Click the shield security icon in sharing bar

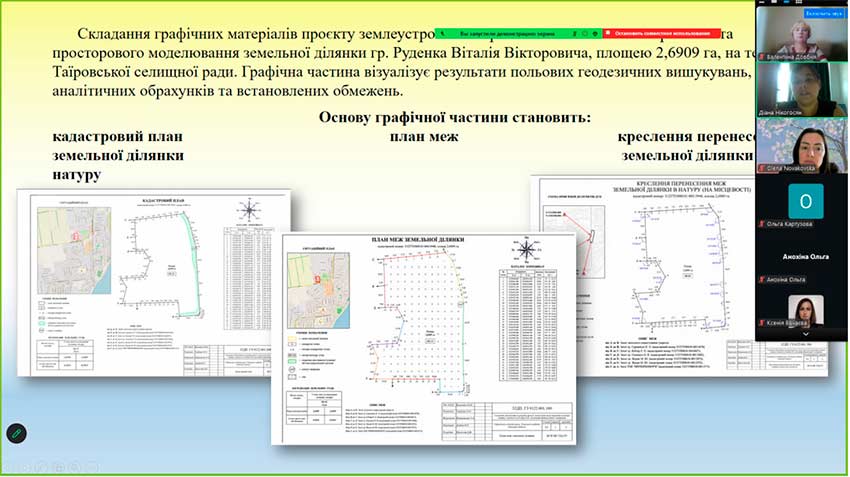coord(595,34)
